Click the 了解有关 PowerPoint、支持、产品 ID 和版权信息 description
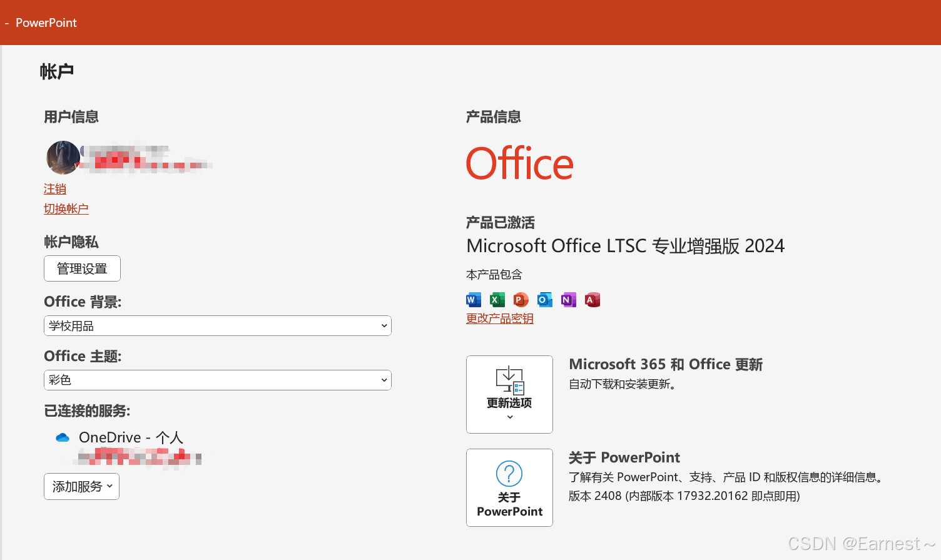 pyautogui.click(x=728, y=477)
